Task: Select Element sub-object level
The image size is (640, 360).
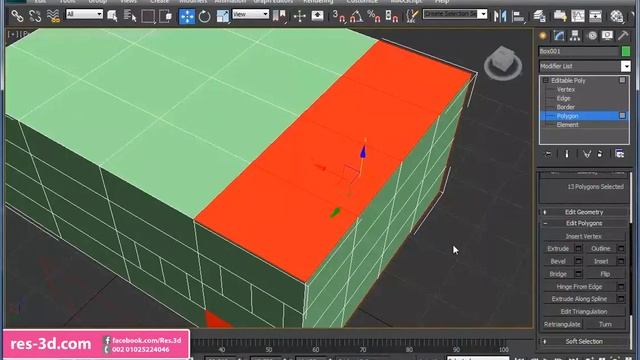Action: 567,125
